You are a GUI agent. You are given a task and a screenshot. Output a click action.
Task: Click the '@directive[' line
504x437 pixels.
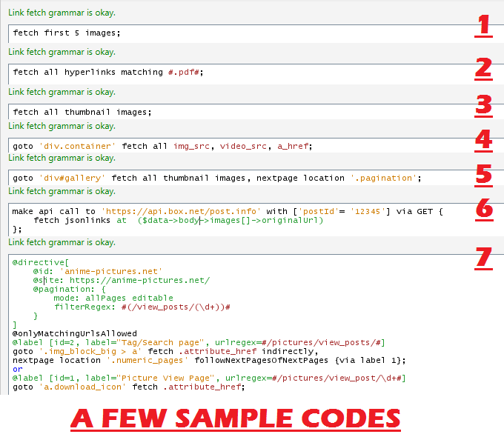41,262
